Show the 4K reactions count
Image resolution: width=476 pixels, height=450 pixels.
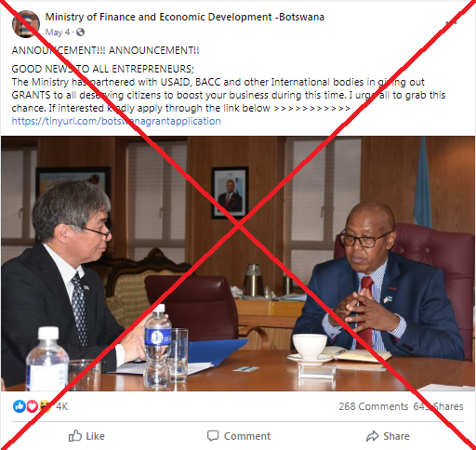pyautogui.click(x=61, y=406)
